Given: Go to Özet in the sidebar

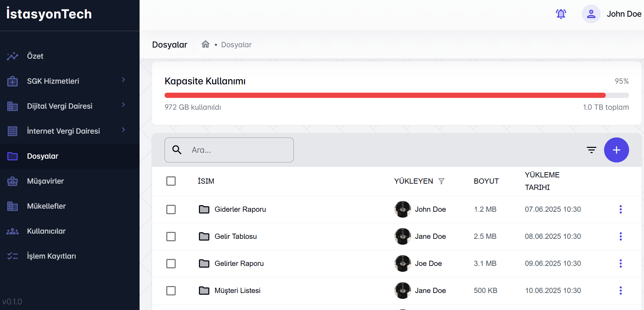Looking at the screenshot, I should click(x=35, y=56).
